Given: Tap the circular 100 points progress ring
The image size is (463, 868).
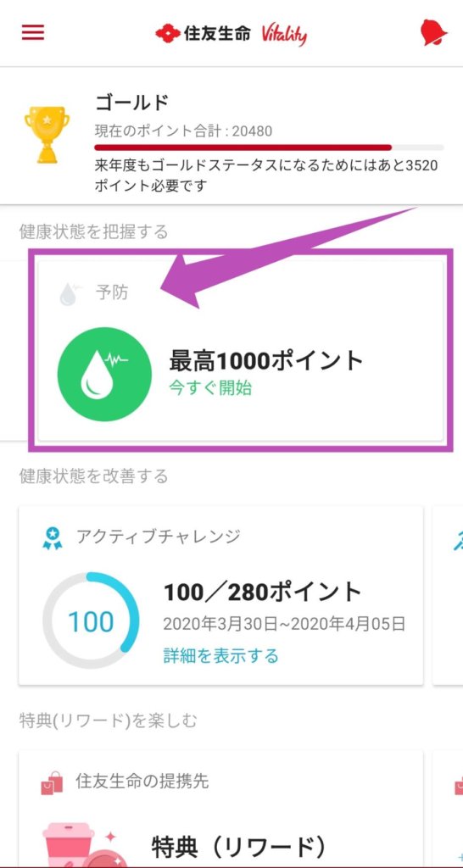Looking at the screenshot, I should click(91, 620).
